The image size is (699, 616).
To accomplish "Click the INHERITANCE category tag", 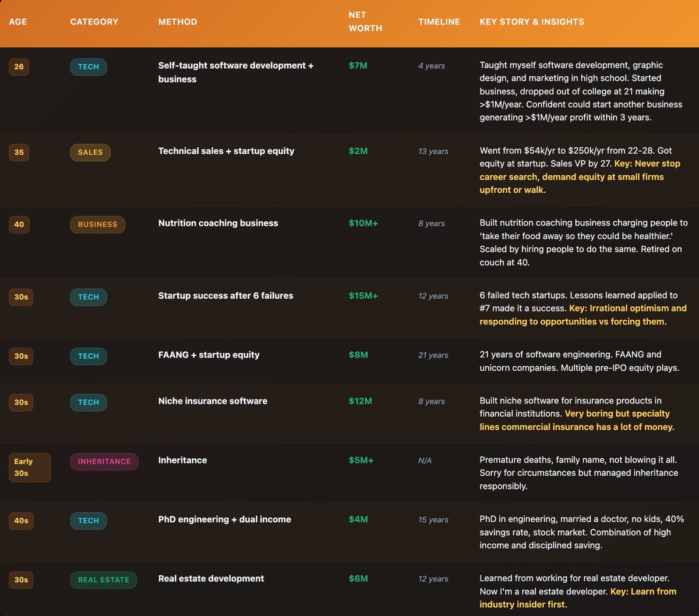I will (104, 461).
